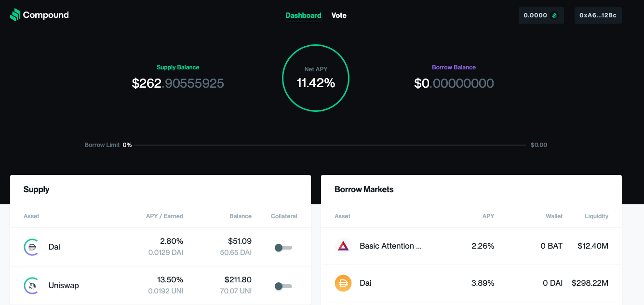Image resolution: width=644 pixels, height=305 pixels.
Task: Click the COMP token icon beside 0.0000
Action: (x=554, y=15)
